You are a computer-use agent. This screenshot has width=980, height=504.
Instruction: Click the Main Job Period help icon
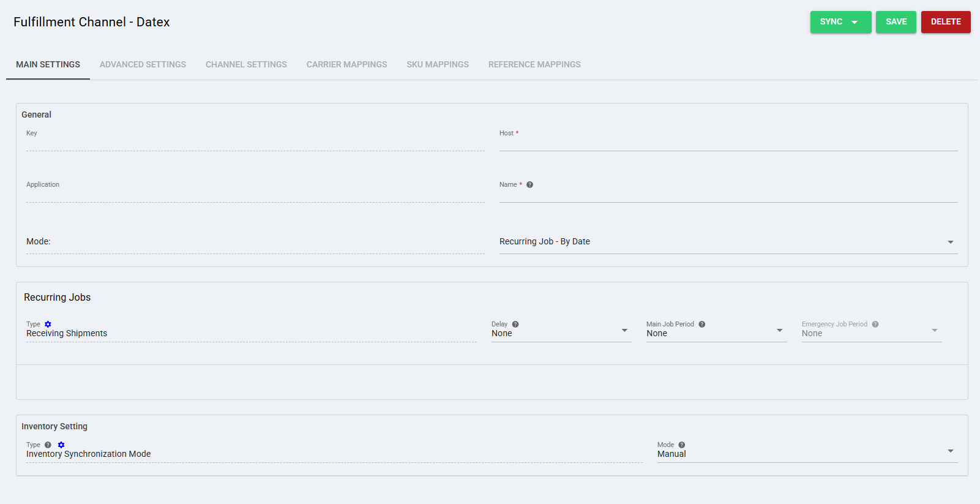tap(702, 325)
